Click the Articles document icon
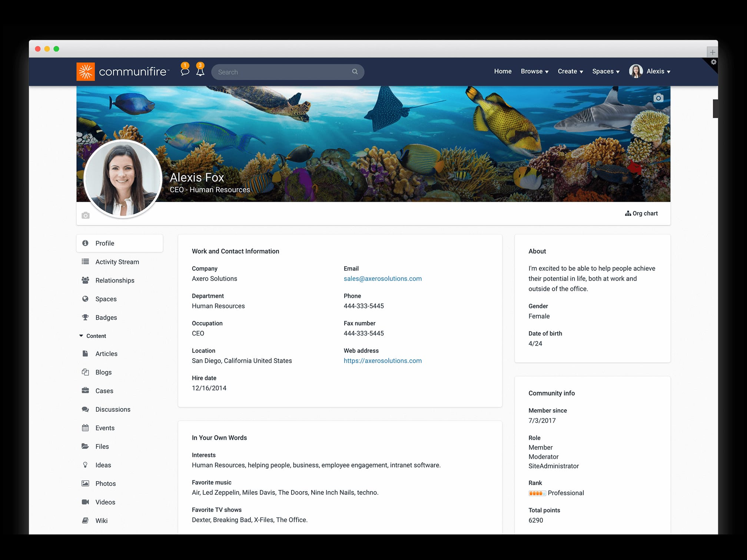Screen dimensions: 747x560 pos(85,353)
